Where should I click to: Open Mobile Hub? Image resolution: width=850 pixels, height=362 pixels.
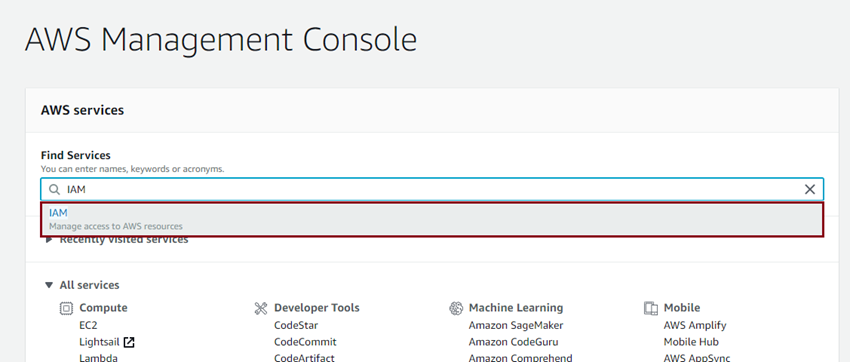coord(691,342)
